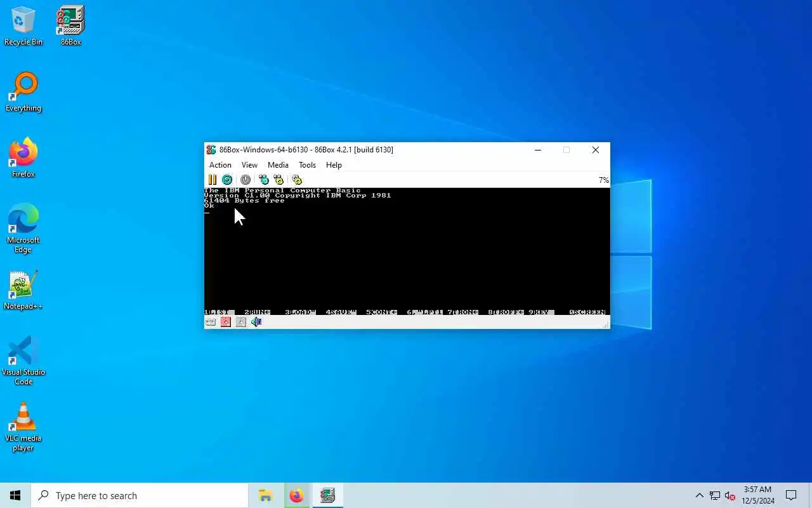Click the '61404 Bytes free' line
Viewport: 812px width, 508px height.
coord(244,201)
